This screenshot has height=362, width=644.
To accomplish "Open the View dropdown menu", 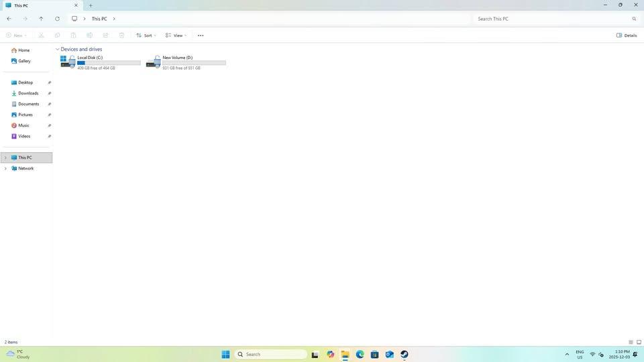I will (x=176, y=36).
